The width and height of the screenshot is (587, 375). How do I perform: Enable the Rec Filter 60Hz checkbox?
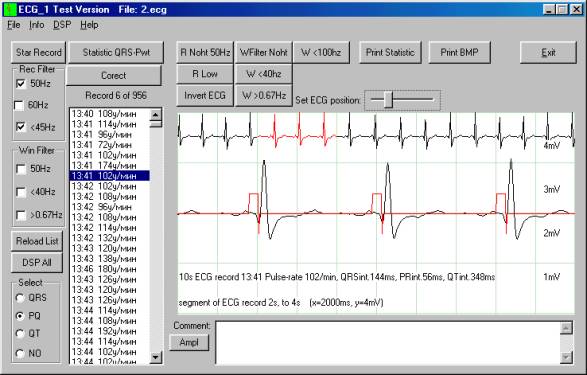coord(19,106)
